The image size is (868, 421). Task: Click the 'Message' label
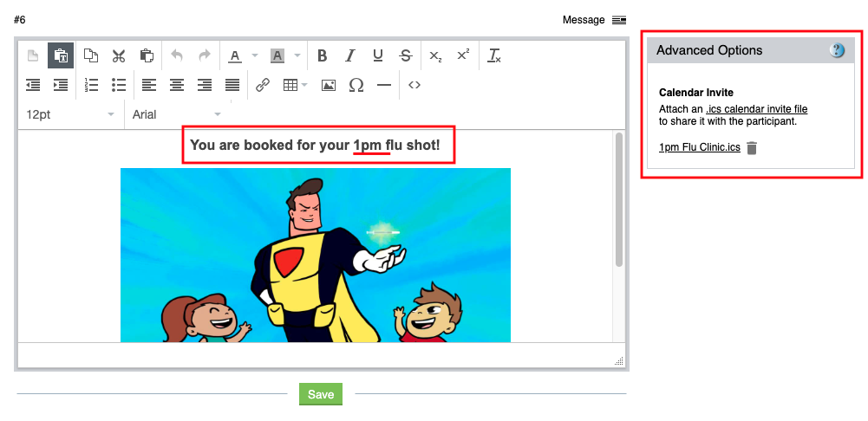coord(584,20)
